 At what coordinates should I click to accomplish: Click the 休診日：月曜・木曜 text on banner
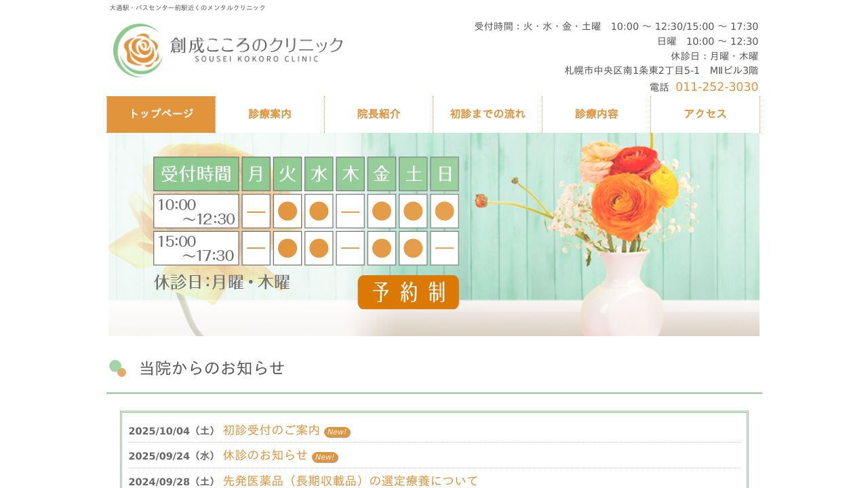[222, 282]
